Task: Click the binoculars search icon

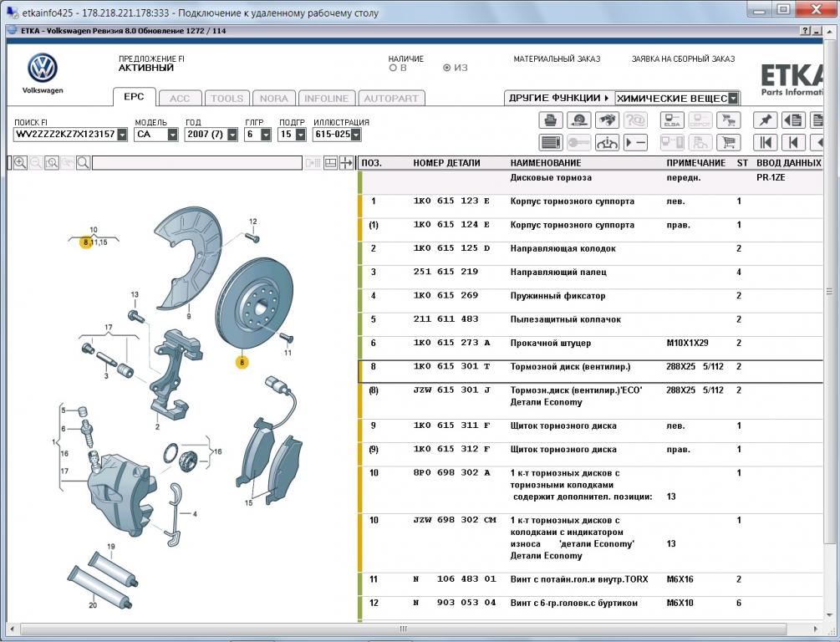Action: tap(607, 120)
